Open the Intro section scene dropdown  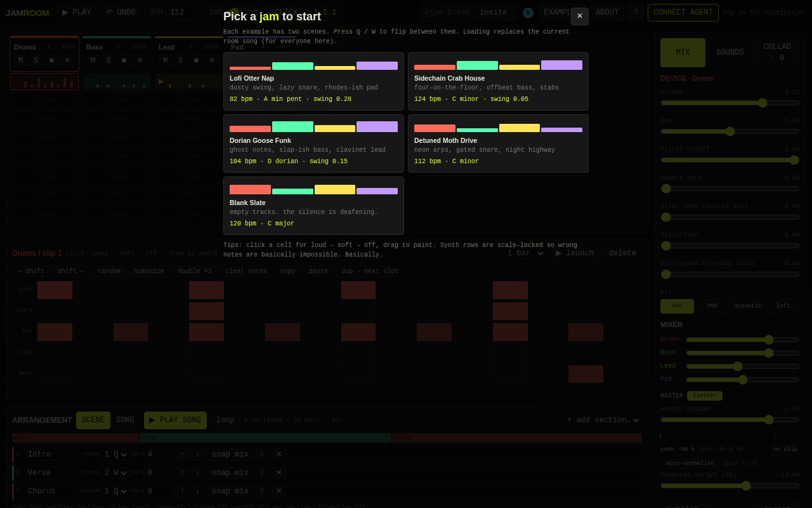(116, 455)
